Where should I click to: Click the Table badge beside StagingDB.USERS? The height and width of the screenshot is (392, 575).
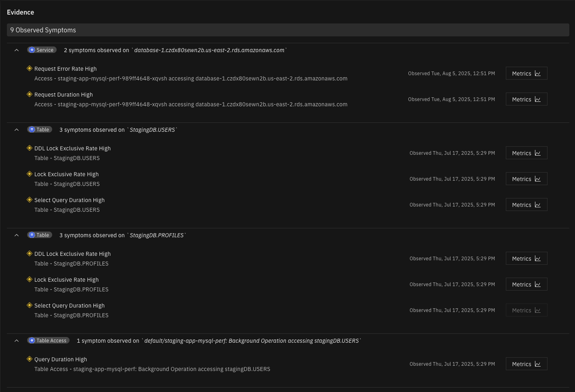click(x=40, y=130)
